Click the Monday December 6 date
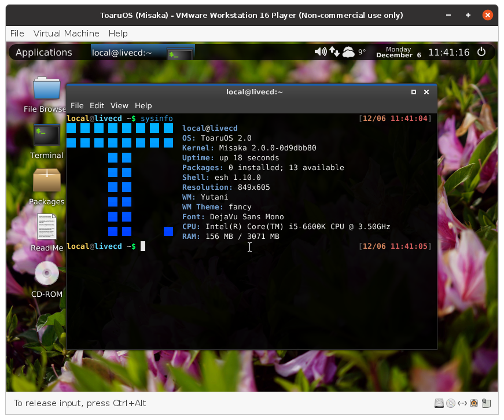 point(399,52)
